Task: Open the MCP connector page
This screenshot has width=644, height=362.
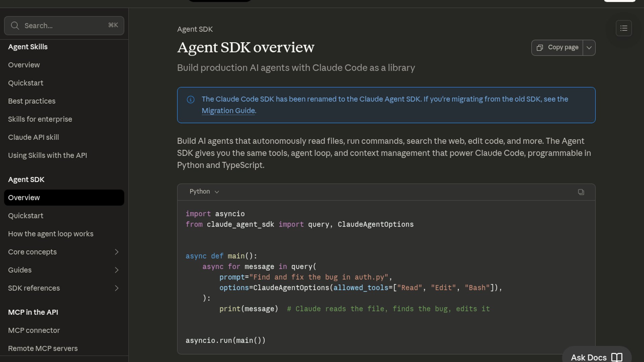Action: pos(34,330)
